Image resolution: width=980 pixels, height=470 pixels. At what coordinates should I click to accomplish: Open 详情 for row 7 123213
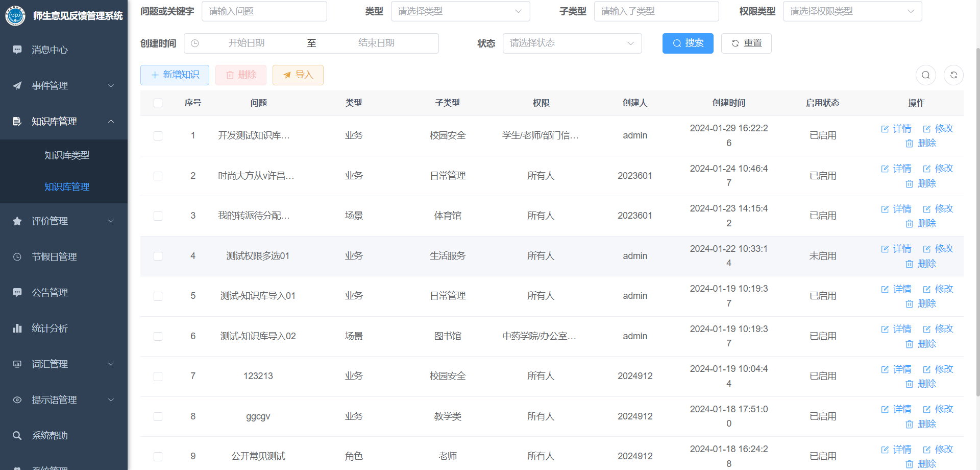click(896, 369)
